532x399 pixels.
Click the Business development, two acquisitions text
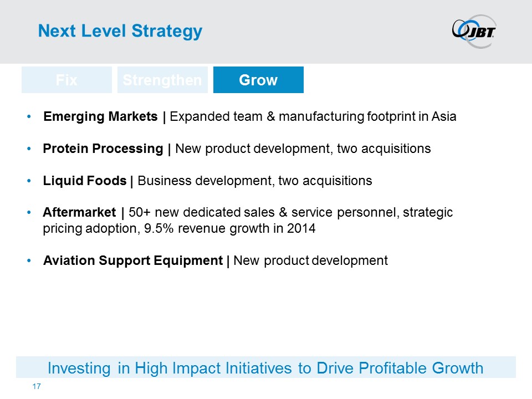254,181
